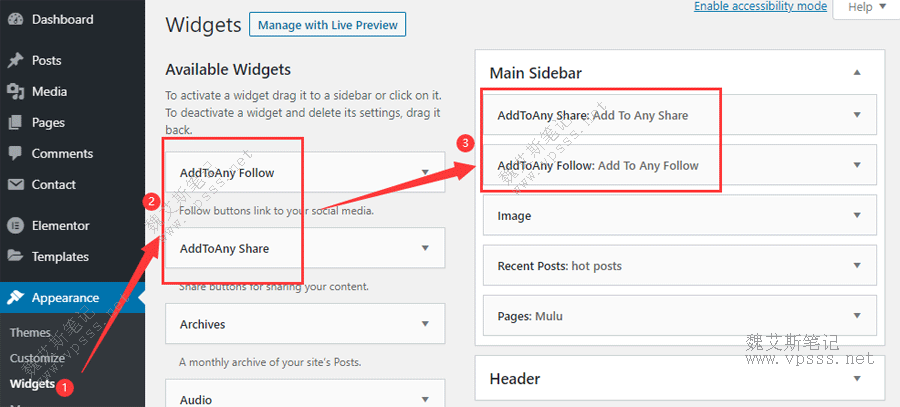
Task: Expand the Header widget area
Action: tap(857, 379)
